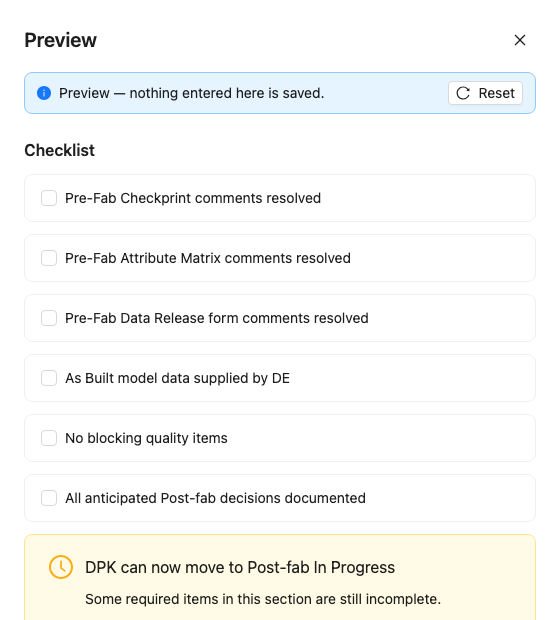Click 'Some required items' incomplete message
The height and width of the screenshot is (620, 560).
263,599
